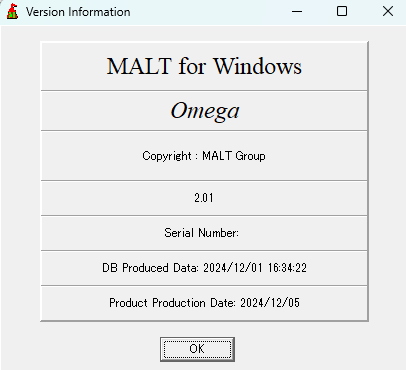406x370 pixels.
Task: Click the "Version Information" title text
Action: point(78,12)
